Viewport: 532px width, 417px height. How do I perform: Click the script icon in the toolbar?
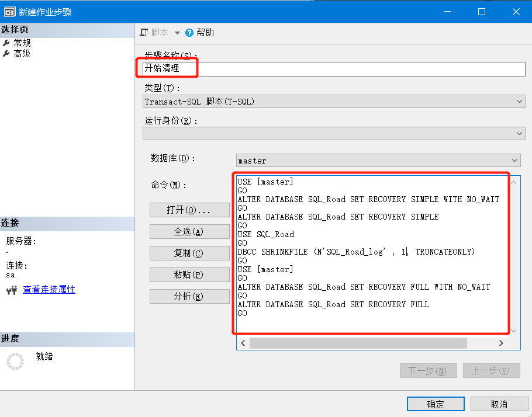(144, 33)
